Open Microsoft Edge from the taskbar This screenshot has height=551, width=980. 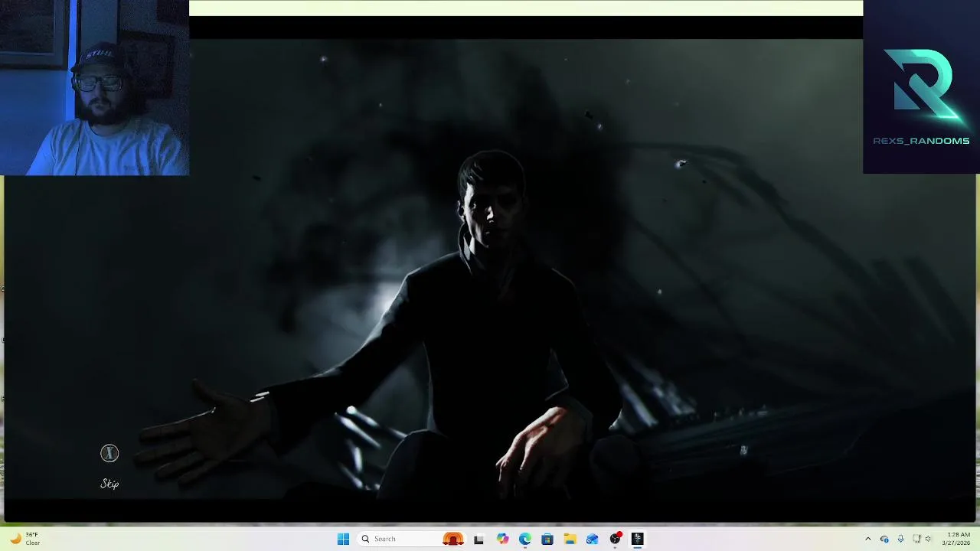tap(524, 539)
